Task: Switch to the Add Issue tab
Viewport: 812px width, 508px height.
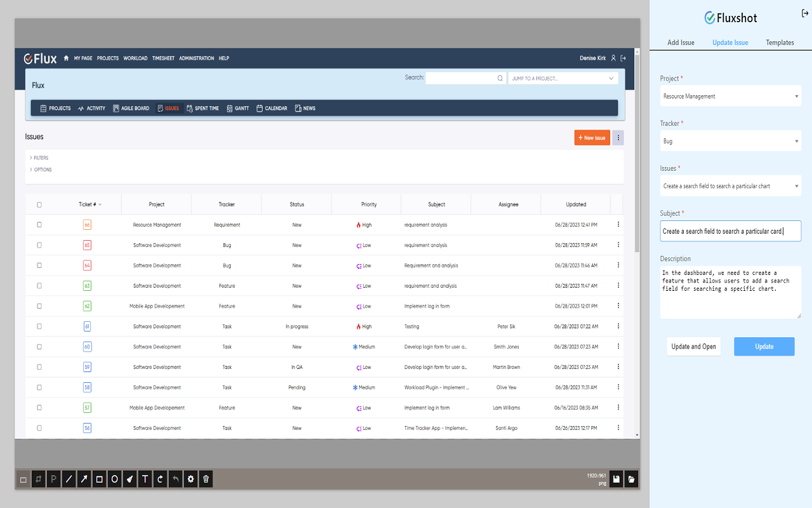Action: click(681, 43)
